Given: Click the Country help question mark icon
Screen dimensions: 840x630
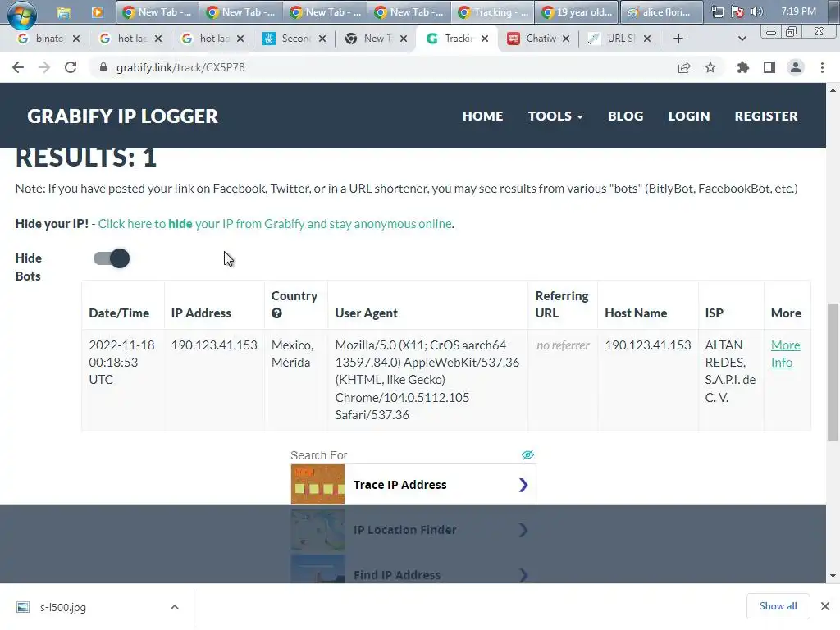Looking at the screenshot, I should tap(276, 313).
